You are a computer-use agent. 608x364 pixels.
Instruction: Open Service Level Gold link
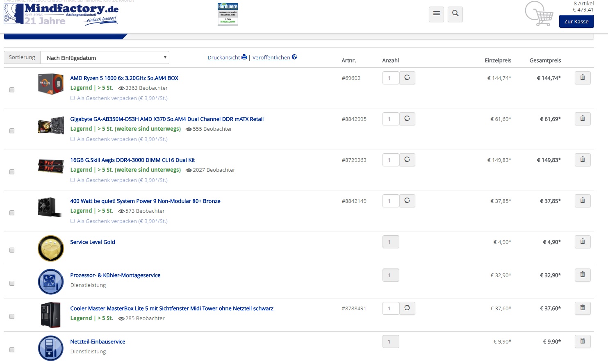[x=93, y=242]
